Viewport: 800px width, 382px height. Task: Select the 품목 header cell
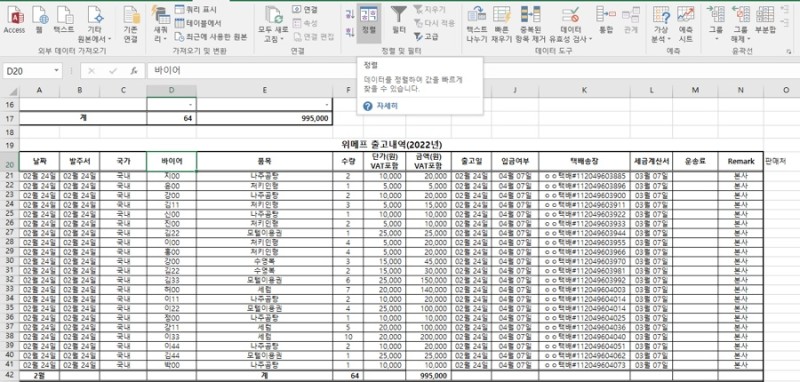point(264,161)
